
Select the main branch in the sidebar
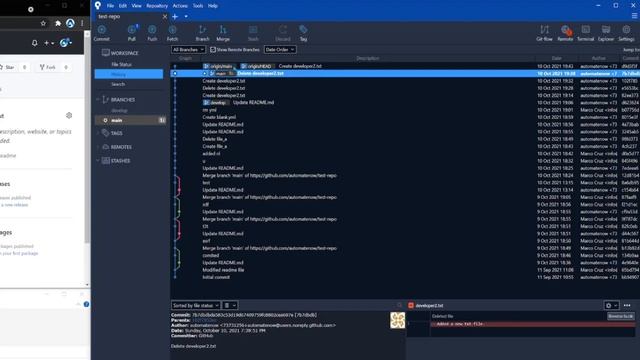131,120
